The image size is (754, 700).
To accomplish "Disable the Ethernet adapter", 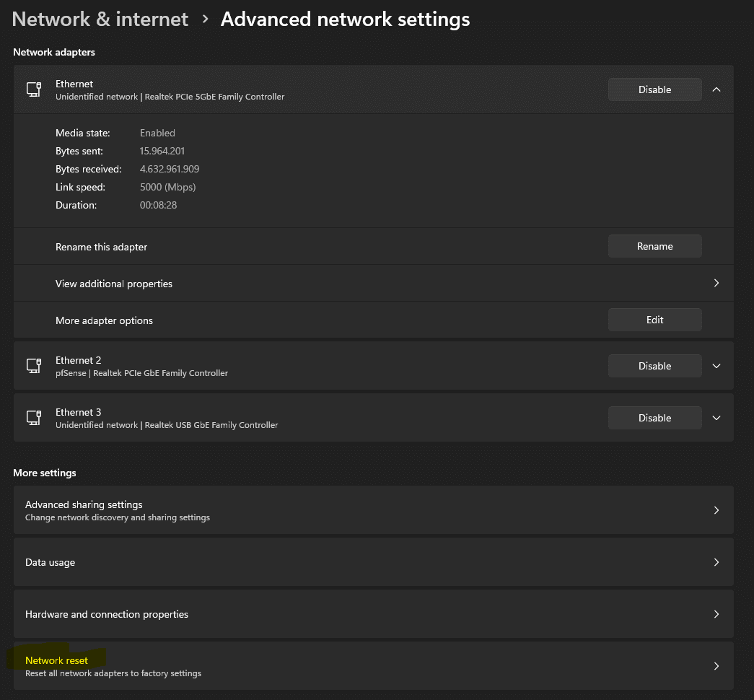I will [654, 89].
